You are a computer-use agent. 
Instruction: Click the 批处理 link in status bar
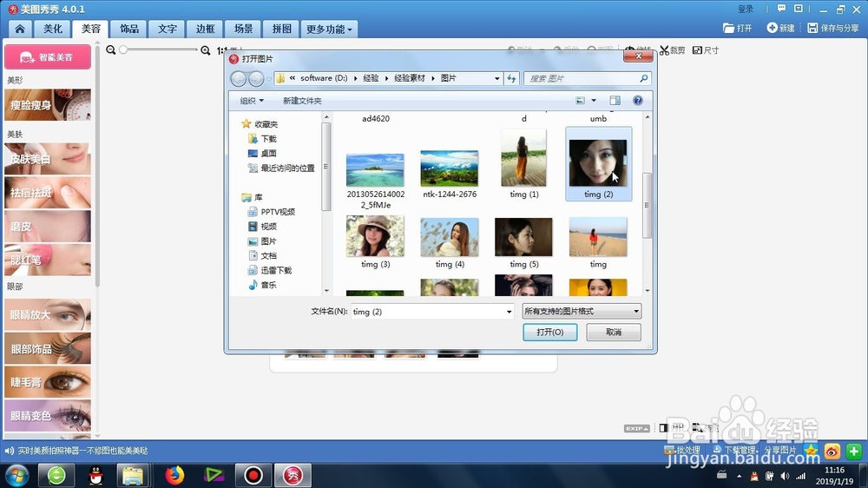682,451
